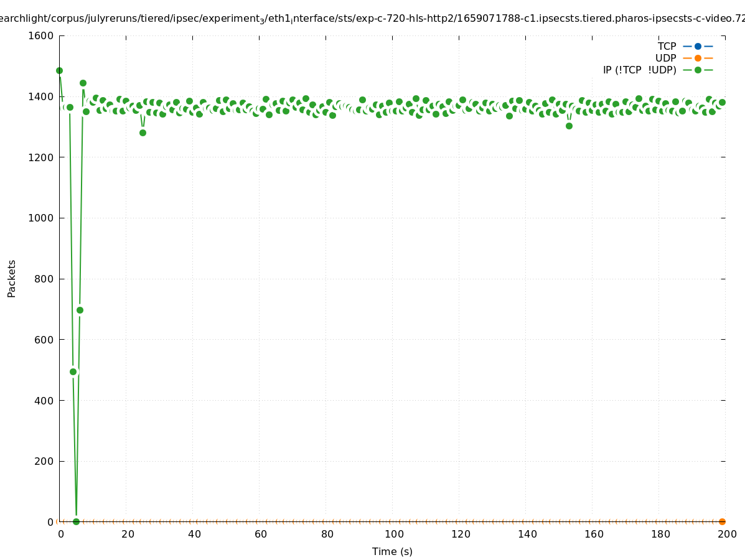Select the UDP legend label

point(665,58)
